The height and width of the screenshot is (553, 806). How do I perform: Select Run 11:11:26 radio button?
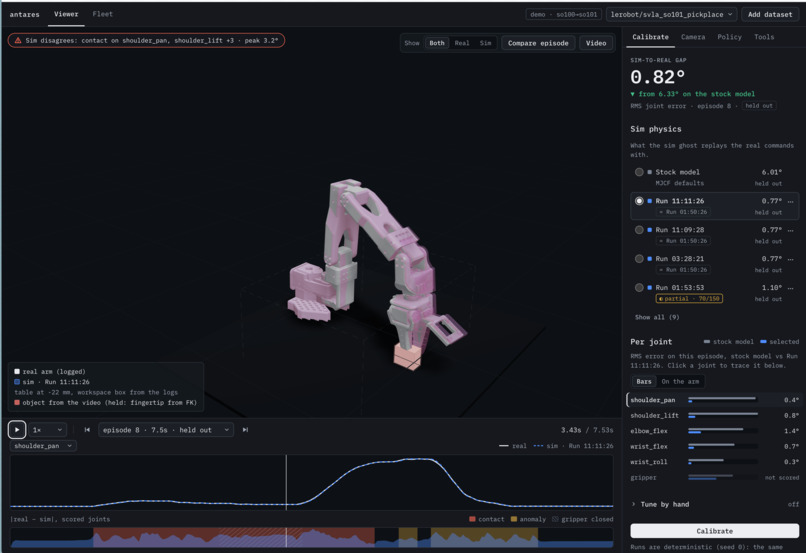click(x=639, y=201)
